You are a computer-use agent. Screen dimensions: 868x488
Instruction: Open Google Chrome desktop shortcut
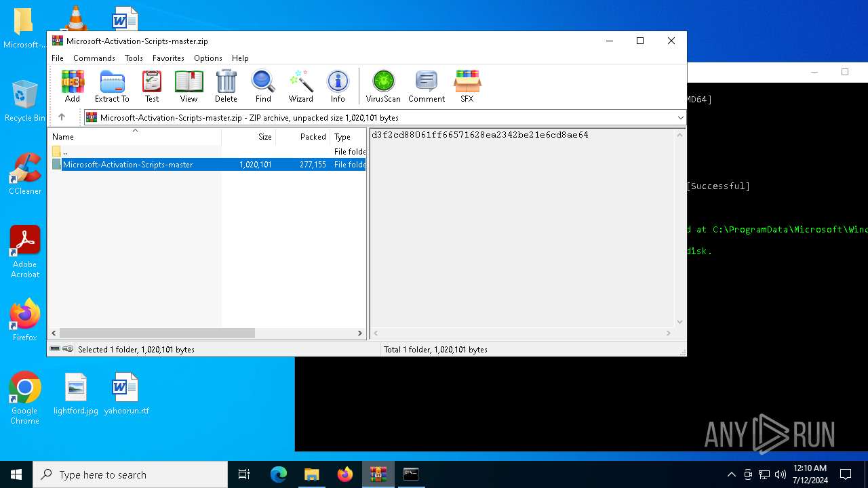point(25,399)
